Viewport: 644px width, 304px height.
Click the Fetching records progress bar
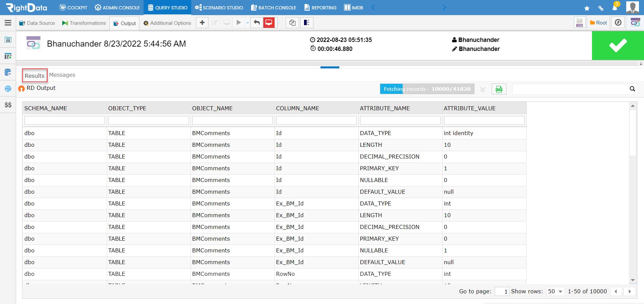(x=427, y=89)
